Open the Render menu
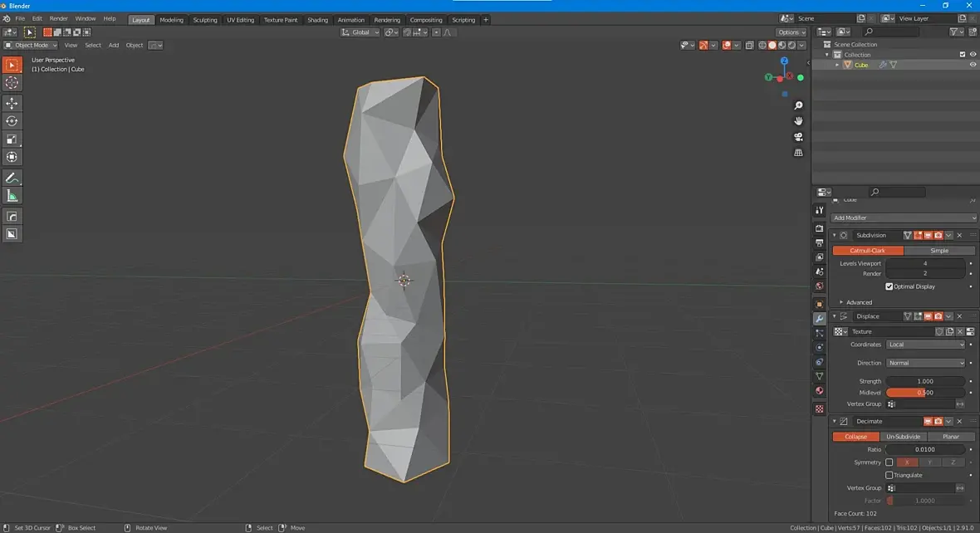This screenshot has height=533, width=980. (x=59, y=18)
